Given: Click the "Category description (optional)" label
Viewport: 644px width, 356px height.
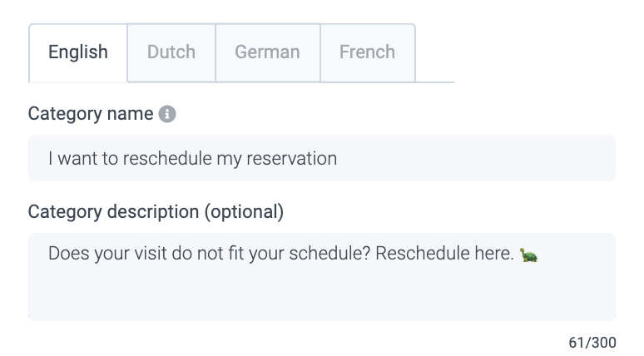Looking at the screenshot, I should (156, 212).
